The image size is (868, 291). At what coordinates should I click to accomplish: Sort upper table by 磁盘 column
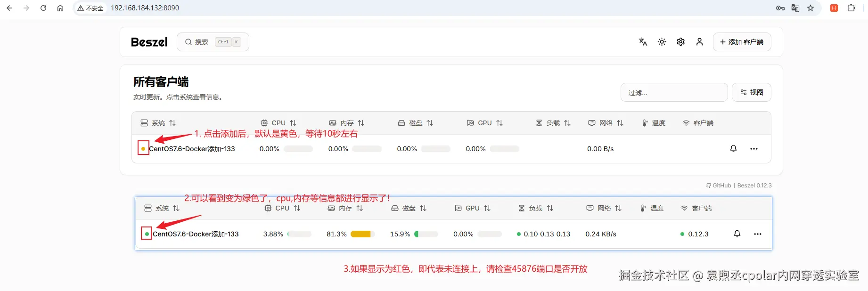416,123
